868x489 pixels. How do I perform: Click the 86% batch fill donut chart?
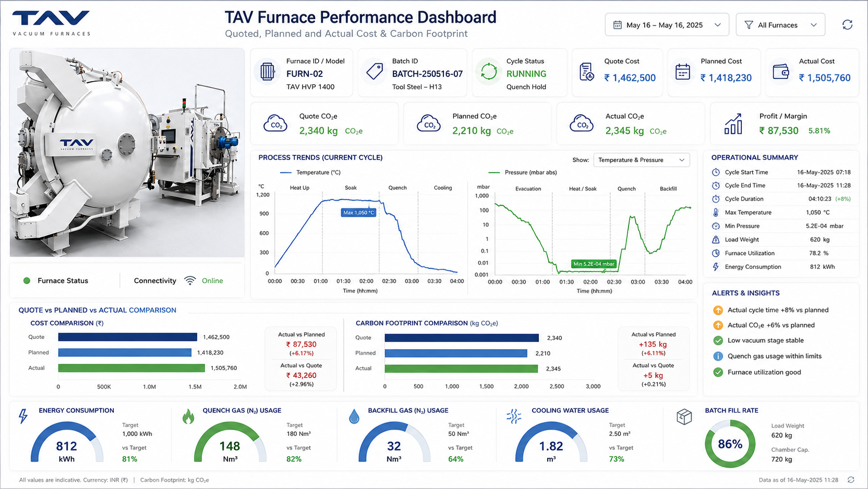click(x=730, y=444)
